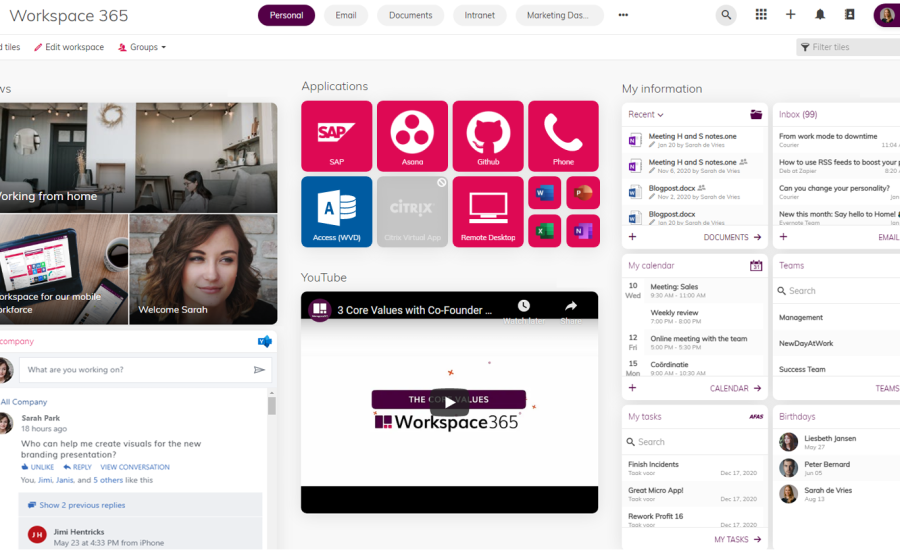Play the YouTube video
The image size is (900, 550).
coord(449,402)
